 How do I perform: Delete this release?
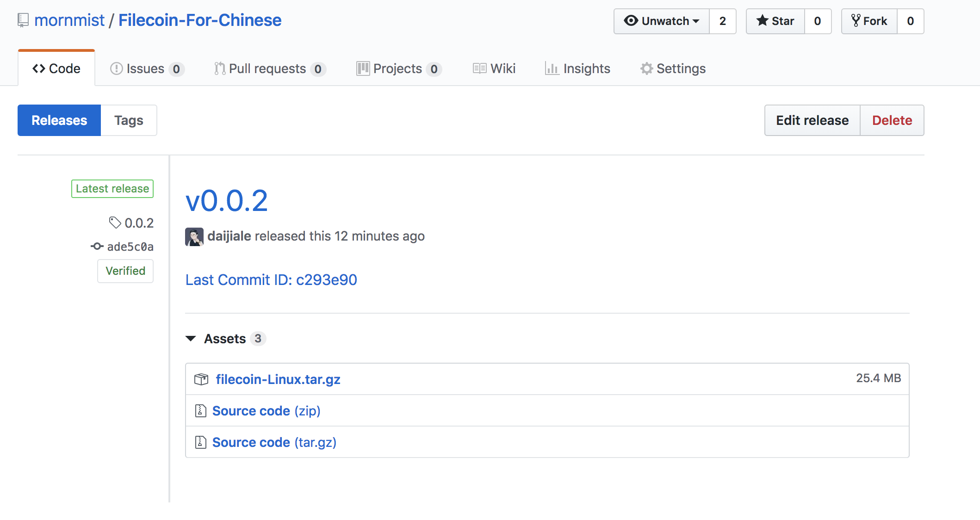[892, 120]
